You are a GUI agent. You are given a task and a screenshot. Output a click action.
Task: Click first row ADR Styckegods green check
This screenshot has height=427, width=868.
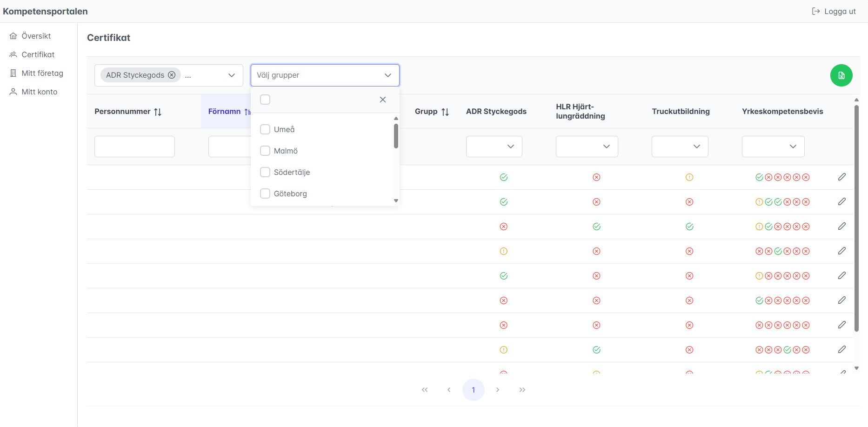click(503, 177)
